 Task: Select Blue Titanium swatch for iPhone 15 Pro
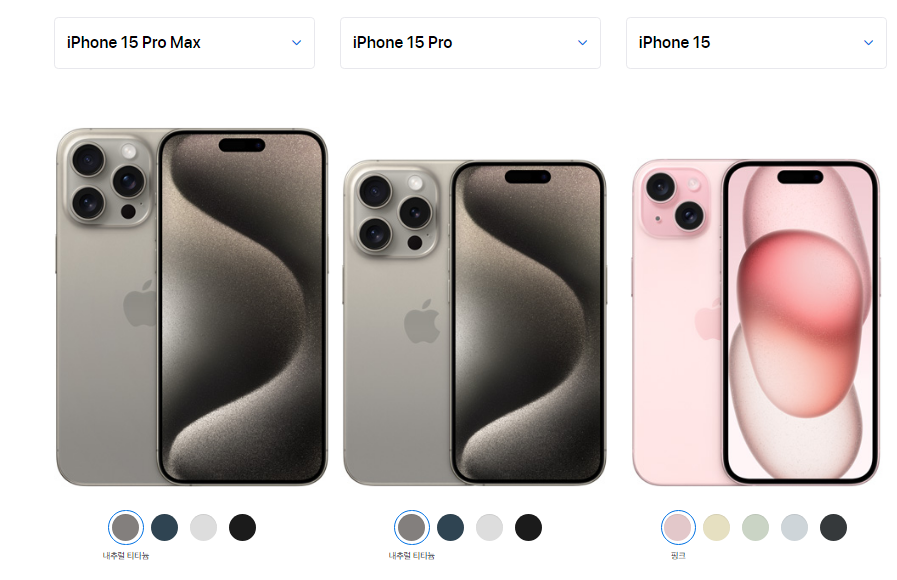(451, 527)
